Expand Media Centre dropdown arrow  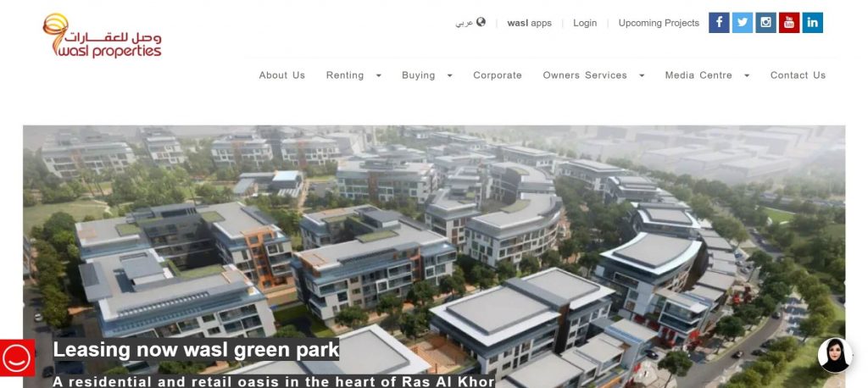coord(747,76)
